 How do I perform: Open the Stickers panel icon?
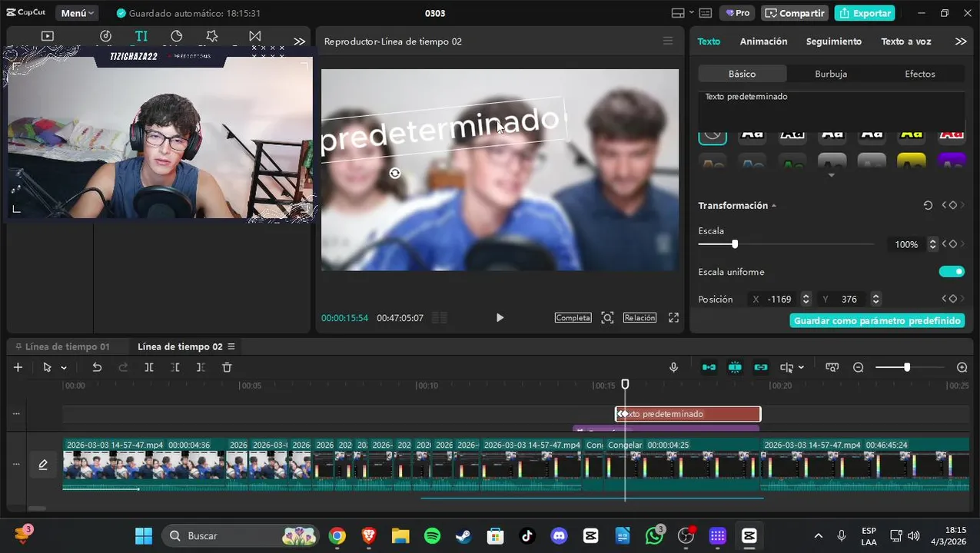[176, 36]
